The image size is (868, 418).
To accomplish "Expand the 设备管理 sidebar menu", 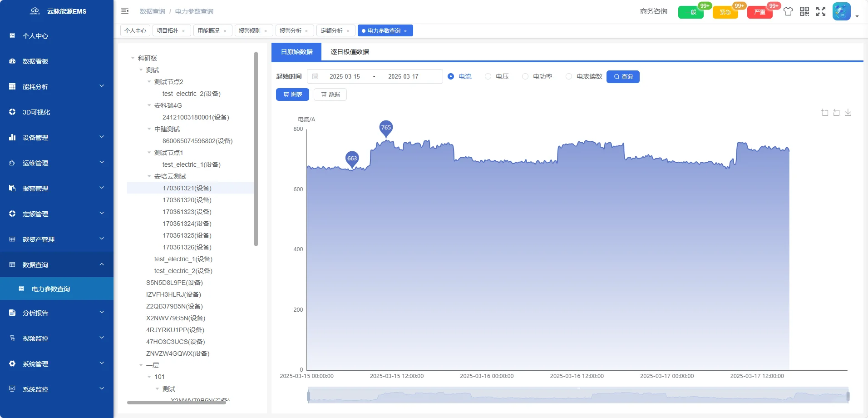I will click(57, 137).
